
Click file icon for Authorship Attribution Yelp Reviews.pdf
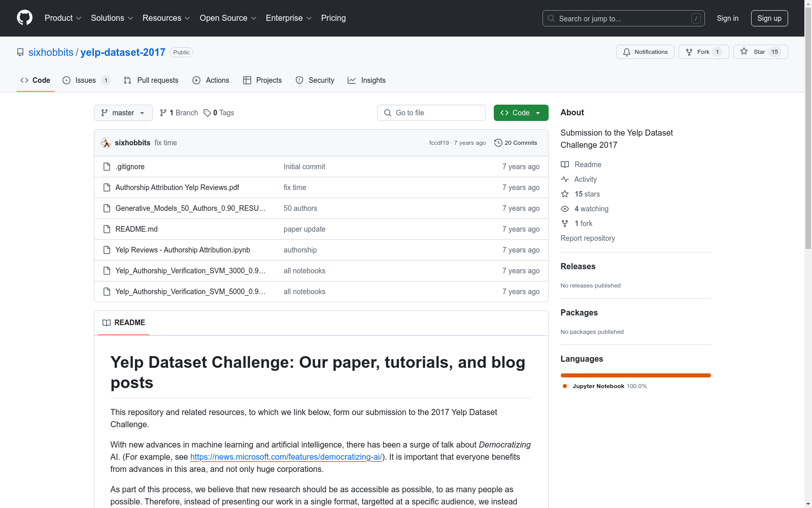coord(107,187)
